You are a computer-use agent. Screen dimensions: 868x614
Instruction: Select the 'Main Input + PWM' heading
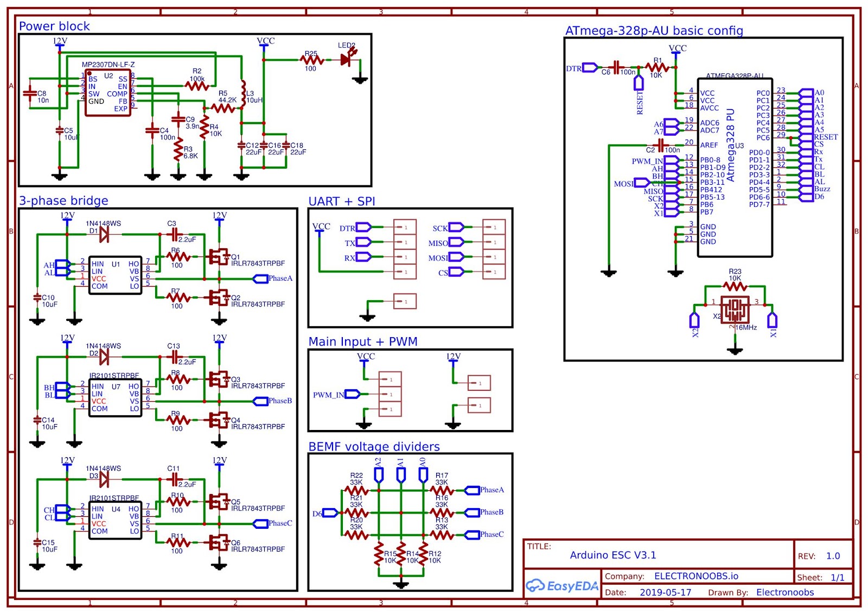(x=363, y=341)
